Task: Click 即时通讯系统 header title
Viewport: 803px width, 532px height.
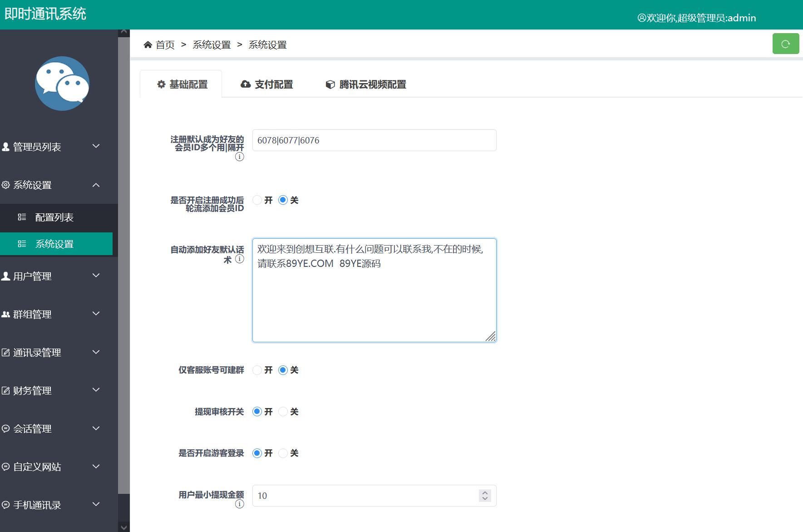Action: click(x=45, y=14)
